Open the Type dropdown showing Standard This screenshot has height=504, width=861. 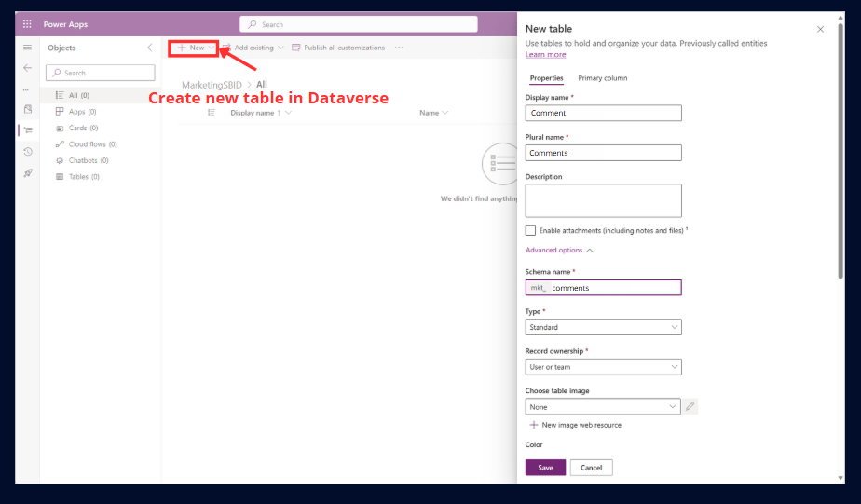pos(604,327)
